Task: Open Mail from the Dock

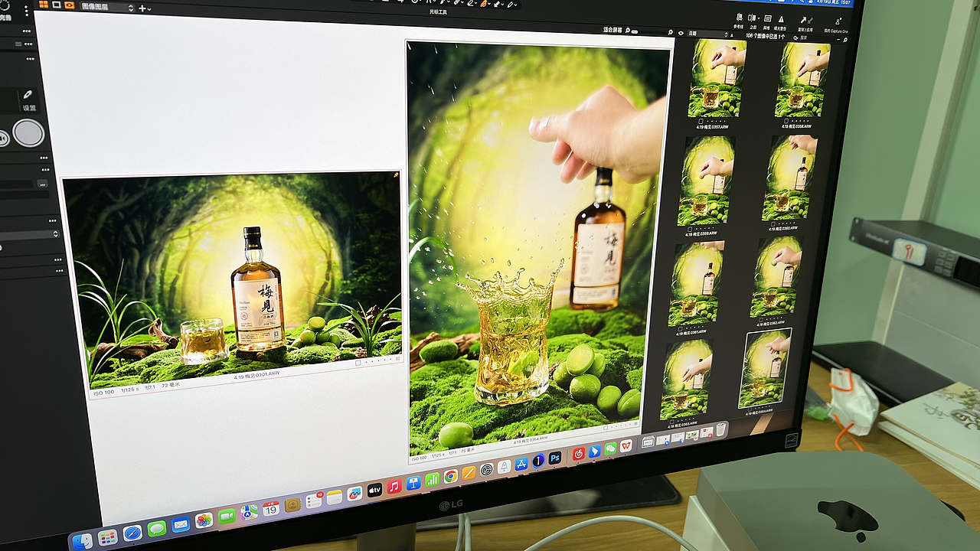Action: 180,524
